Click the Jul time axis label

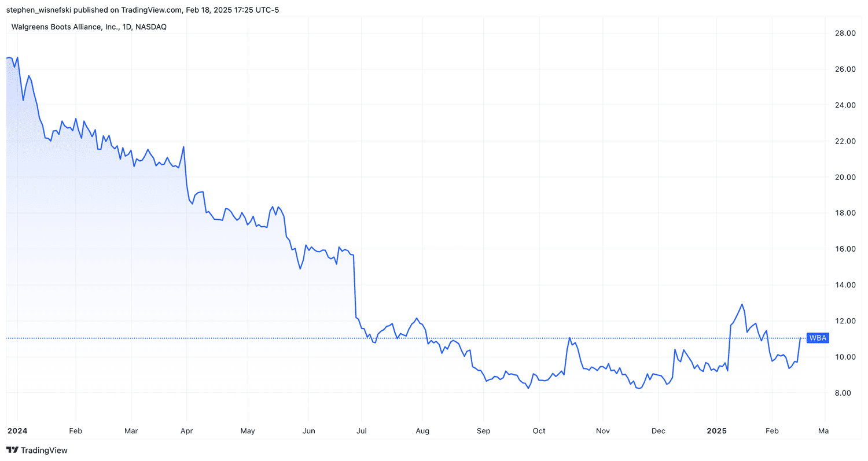point(361,431)
